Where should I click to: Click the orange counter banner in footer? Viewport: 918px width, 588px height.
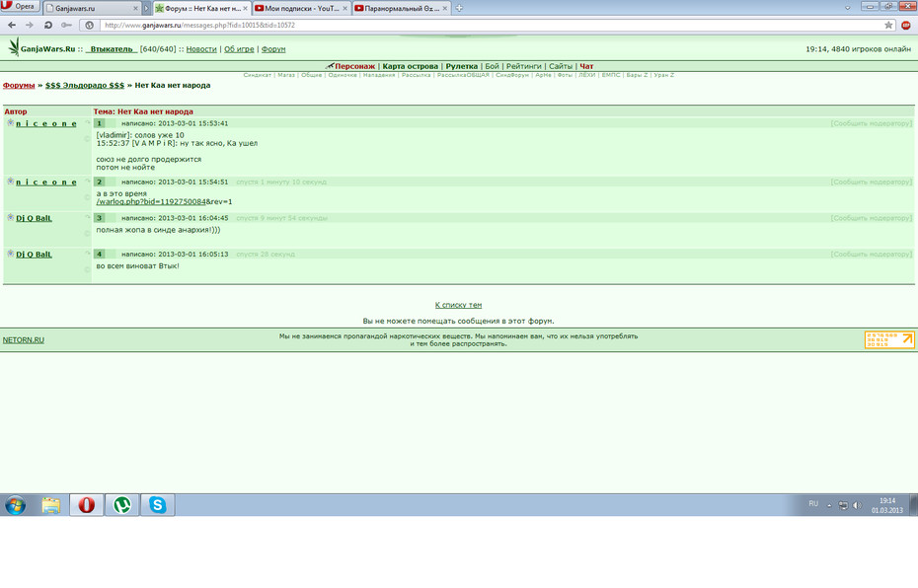(x=889, y=340)
